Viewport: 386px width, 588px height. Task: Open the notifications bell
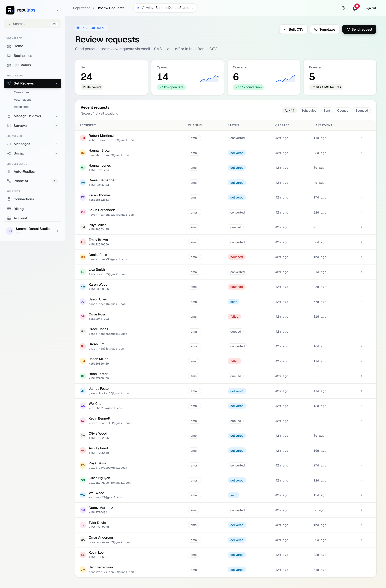tap(355, 8)
